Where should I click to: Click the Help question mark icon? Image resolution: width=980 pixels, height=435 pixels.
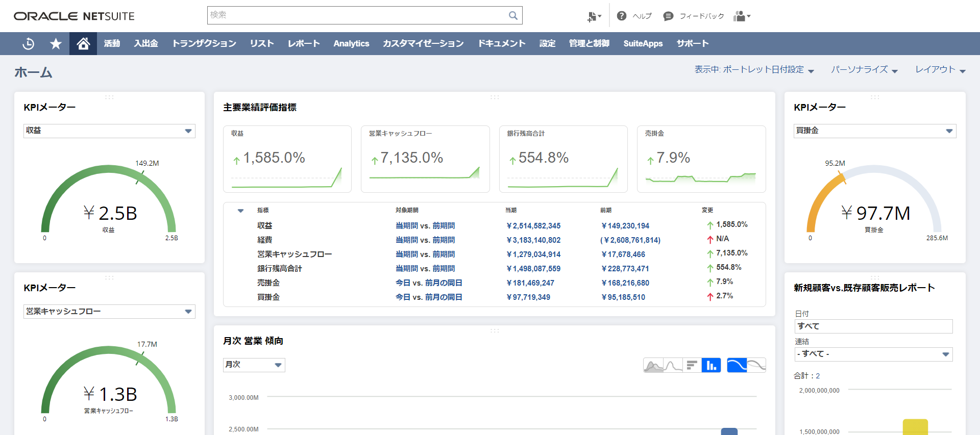[x=621, y=16]
